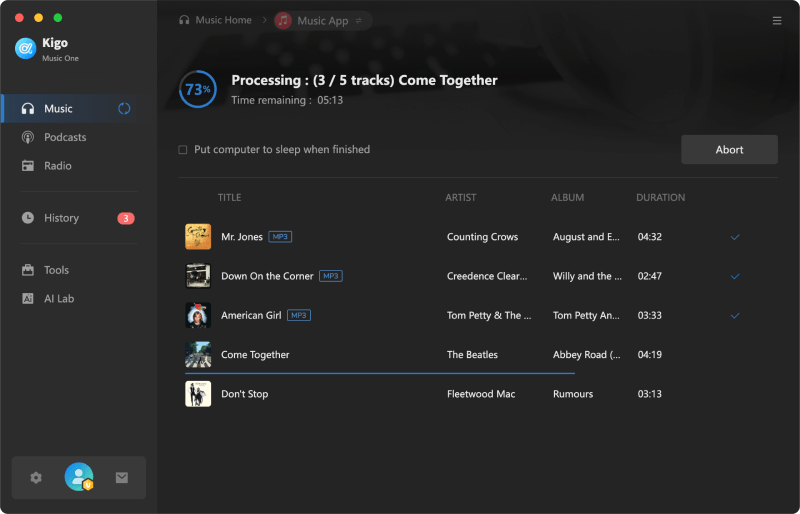The image size is (800, 514).
Task: Open the hamburger menu at top right
Action: (x=777, y=20)
